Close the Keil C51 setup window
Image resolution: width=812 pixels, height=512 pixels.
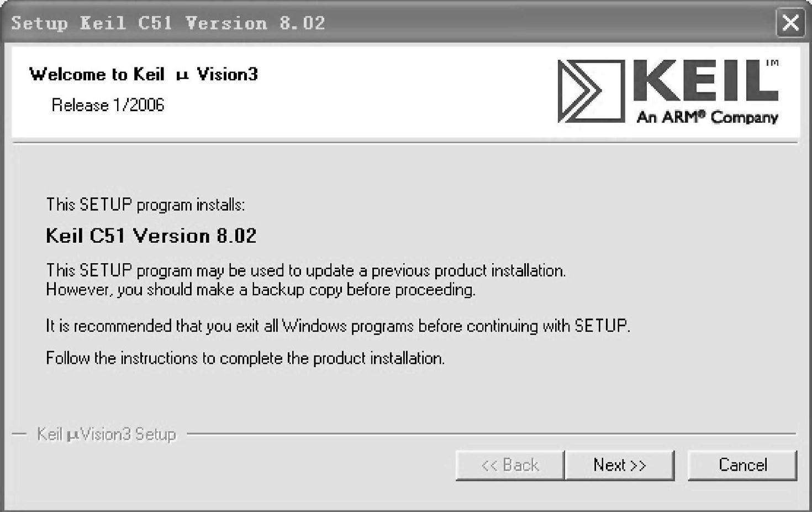point(790,23)
